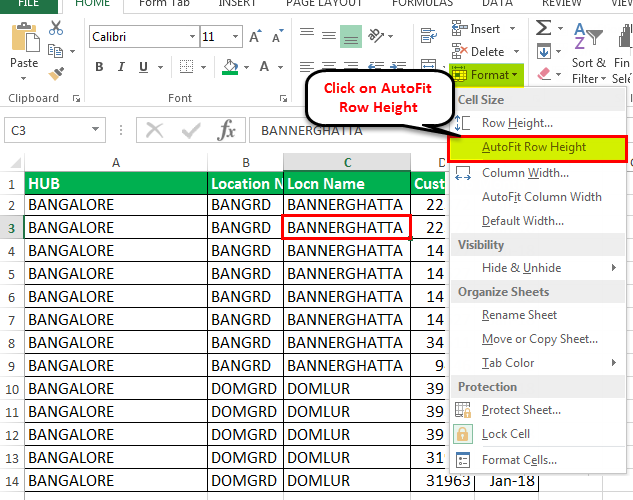Open the Tab Color submenu
The image size is (633, 500).
538,363
